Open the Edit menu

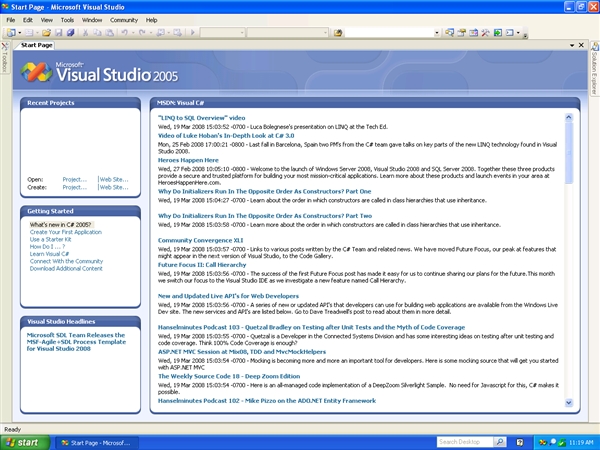click(x=28, y=20)
